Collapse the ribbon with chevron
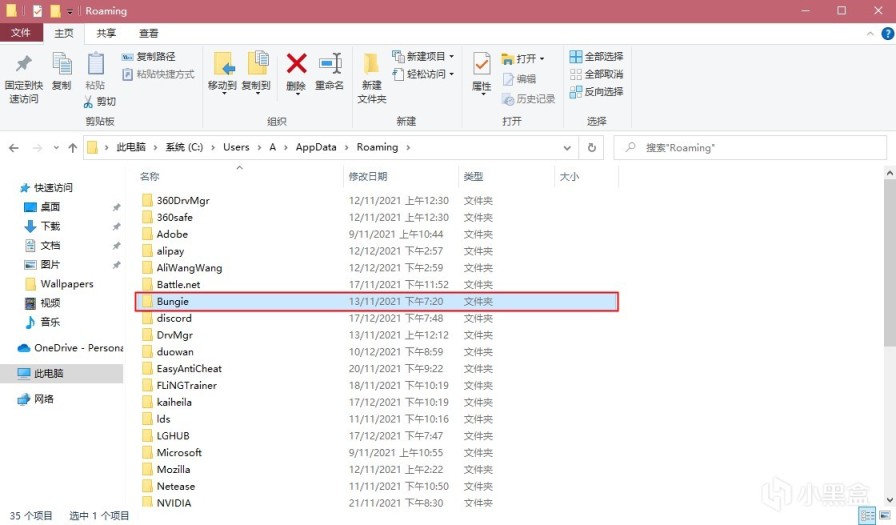Screen dimensions: 896x525 click(x=870, y=34)
